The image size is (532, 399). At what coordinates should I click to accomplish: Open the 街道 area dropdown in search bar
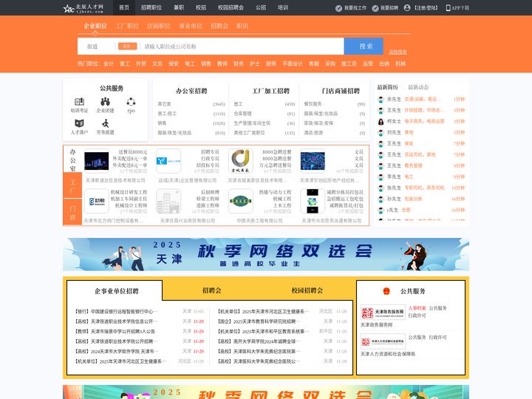click(x=96, y=47)
